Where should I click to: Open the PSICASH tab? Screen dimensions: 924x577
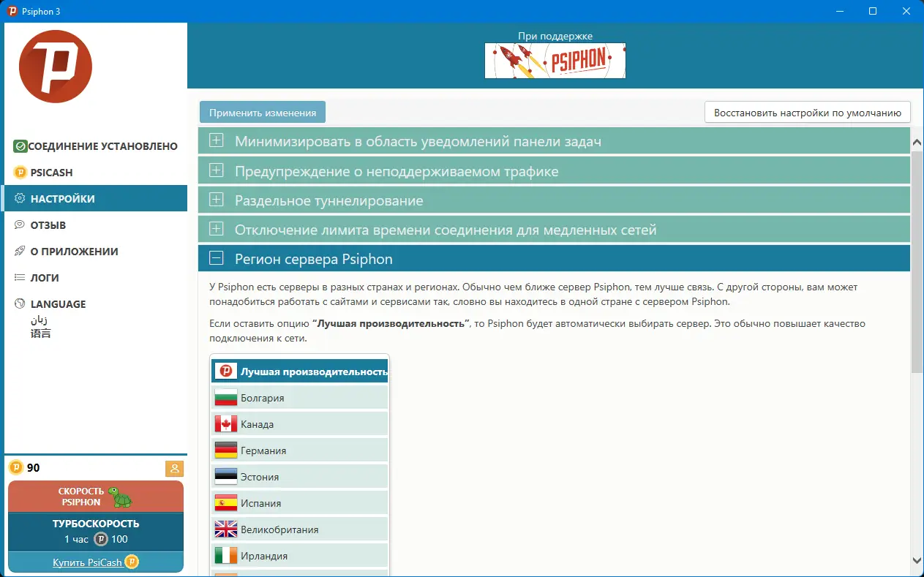pos(95,173)
